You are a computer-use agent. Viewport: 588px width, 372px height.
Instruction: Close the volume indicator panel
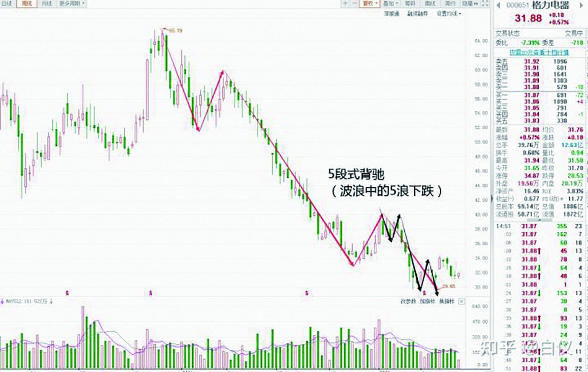pyautogui.click(x=461, y=301)
